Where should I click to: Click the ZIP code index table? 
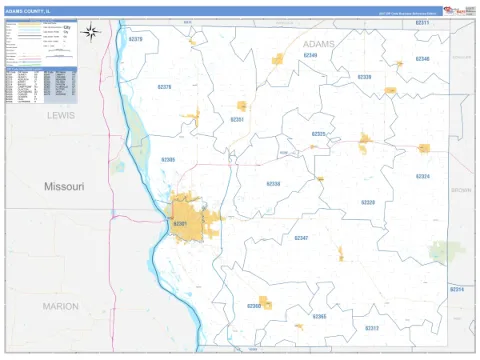point(41,86)
